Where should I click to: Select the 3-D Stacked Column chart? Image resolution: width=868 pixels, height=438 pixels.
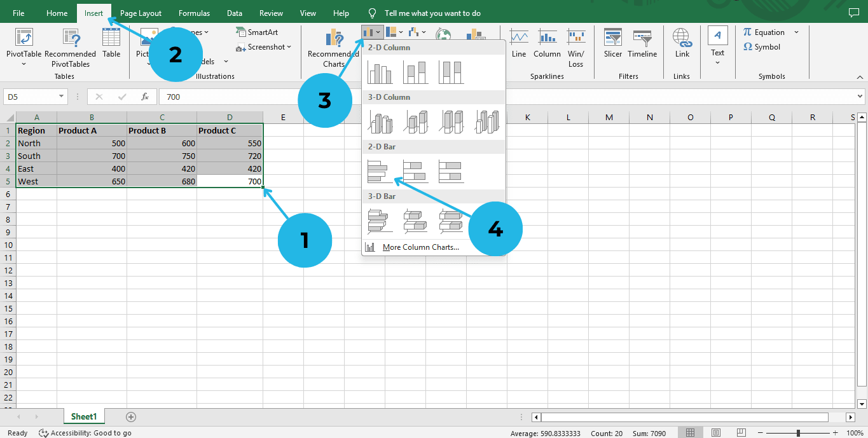tap(415, 122)
